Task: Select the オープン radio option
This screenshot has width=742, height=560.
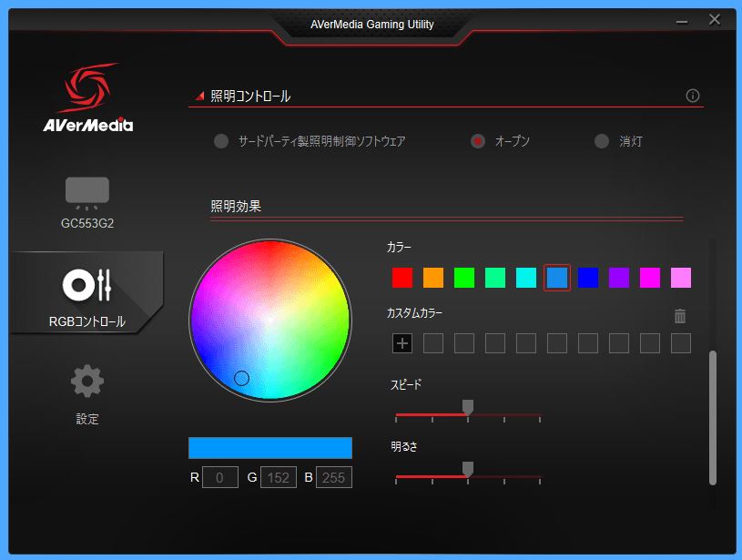Action: tap(477, 141)
